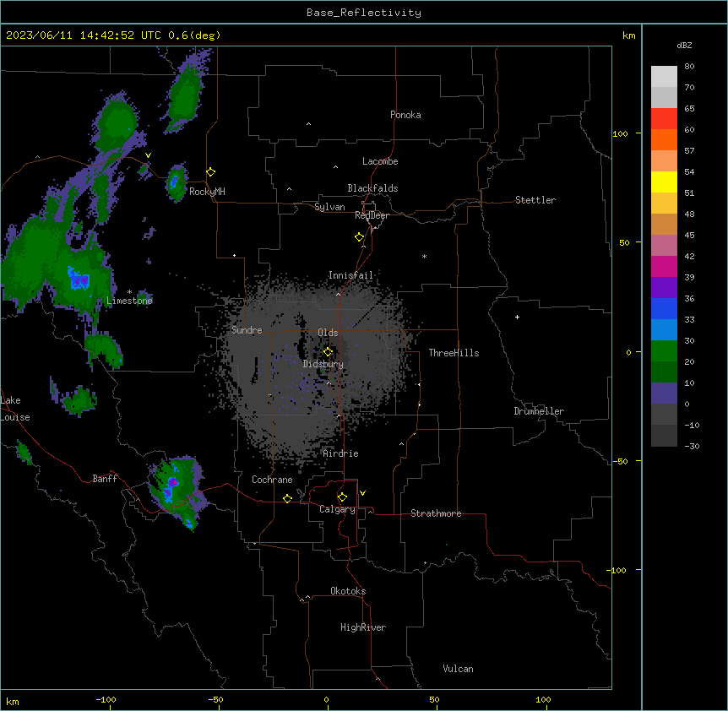Viewport: 728px width, 711px height.
Task: Click the slate purple 10-0 dBZ legend swatch
Action: pyautogui.click(x=664, y=393)
